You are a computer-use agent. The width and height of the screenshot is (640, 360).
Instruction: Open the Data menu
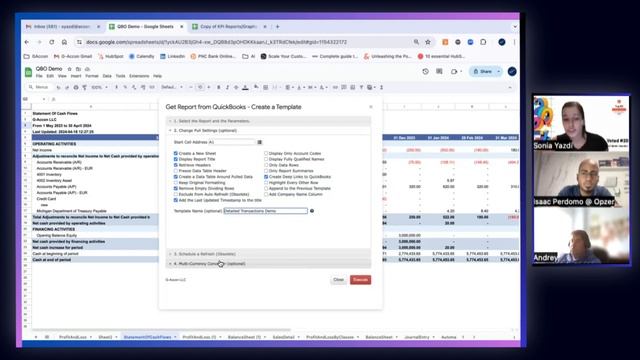tap(107, 76)
